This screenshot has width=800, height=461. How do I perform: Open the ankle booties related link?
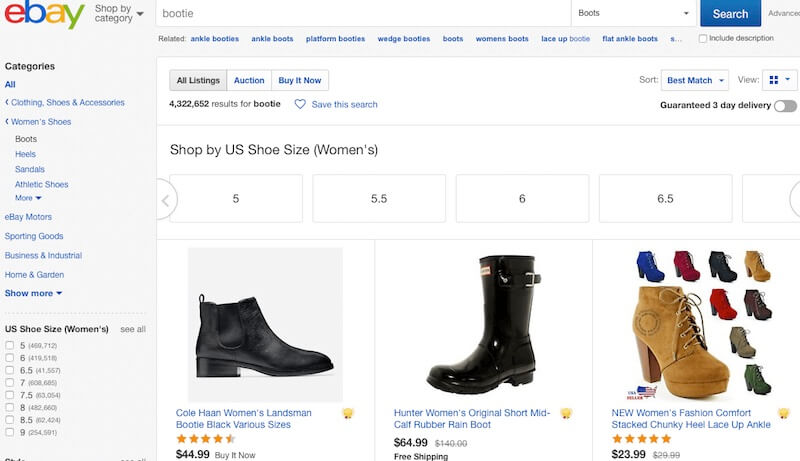[x=215, y=39]
